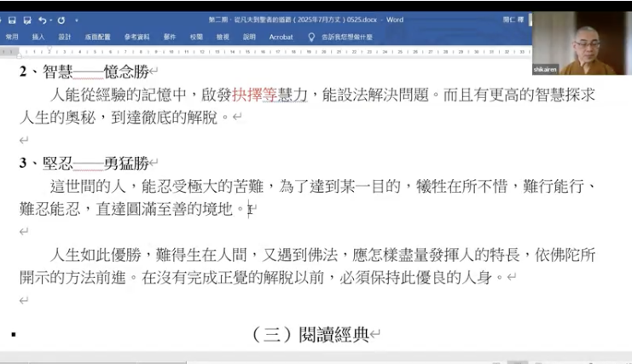Click the Redo/Repeat icon

click(x=61, y=20)
